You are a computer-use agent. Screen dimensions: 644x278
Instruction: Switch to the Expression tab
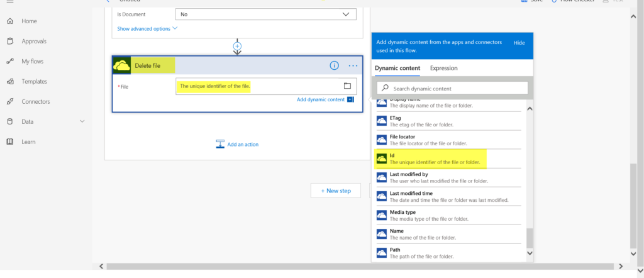(443, 68)
